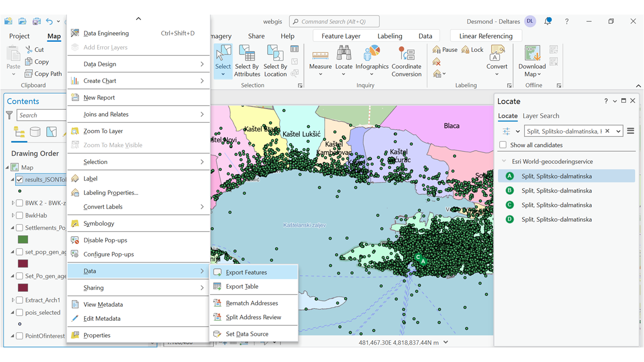The width and height of the screenshot is (644, 362).
Task: Open Coordinate Conversion tool
Action: pyautogui.click(x=407, y=61)
